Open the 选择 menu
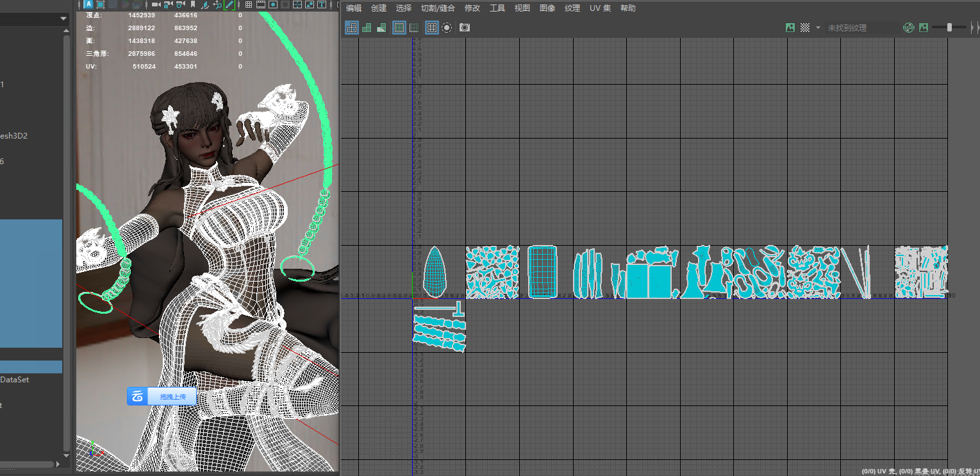The image size is (980, 476). 404,8
